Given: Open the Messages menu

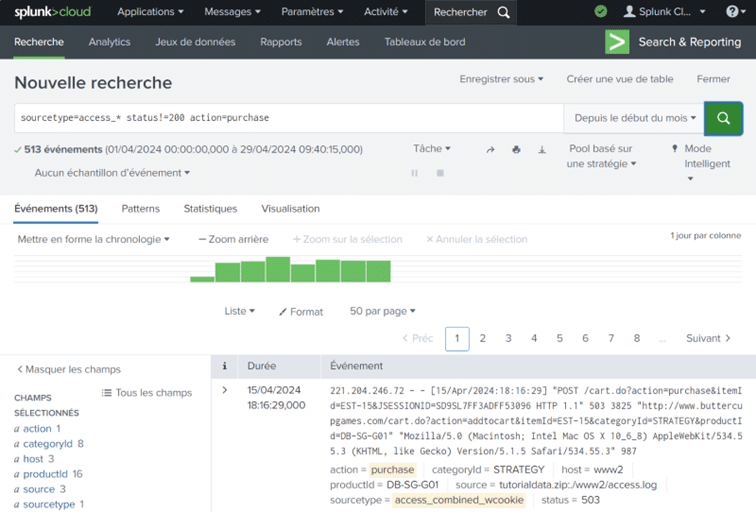Looking at the screenshot, I should click(x=232, y=12).
